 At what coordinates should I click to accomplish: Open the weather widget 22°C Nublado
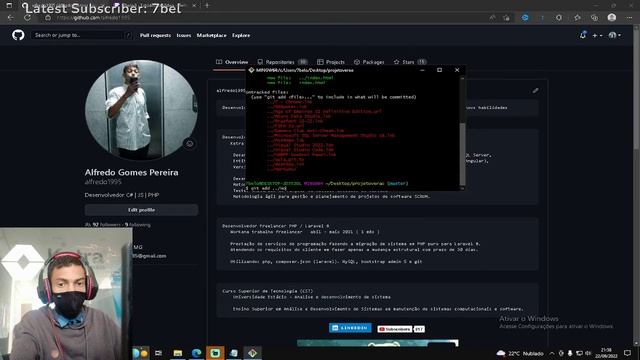click(520, 353)
